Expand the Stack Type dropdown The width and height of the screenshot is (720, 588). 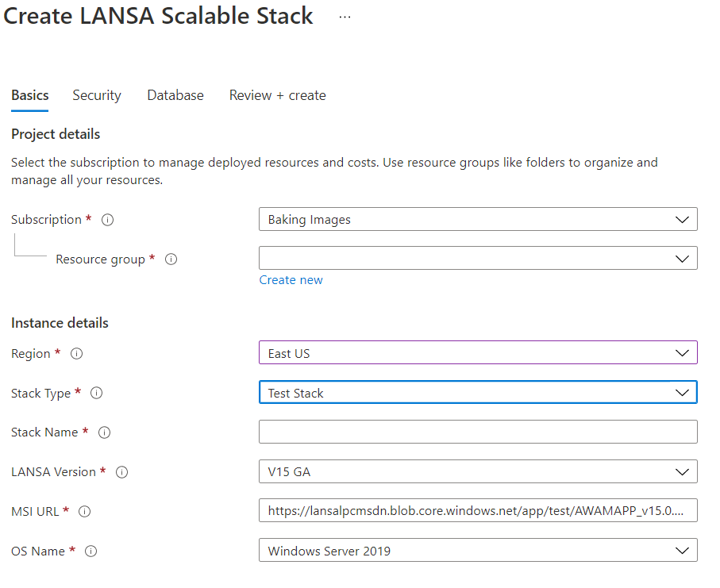[x=478, y=392]
